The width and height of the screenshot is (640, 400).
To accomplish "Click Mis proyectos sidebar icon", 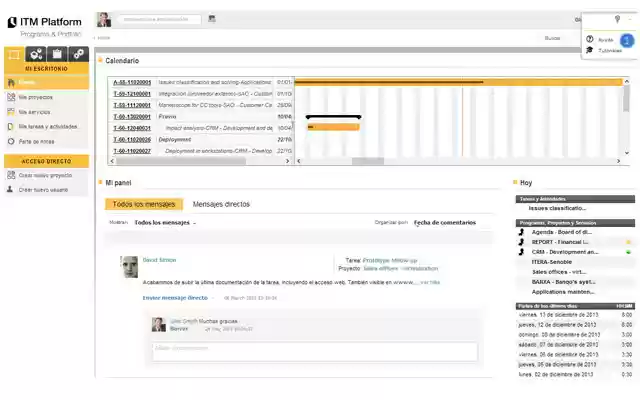I will pos(11,97).
